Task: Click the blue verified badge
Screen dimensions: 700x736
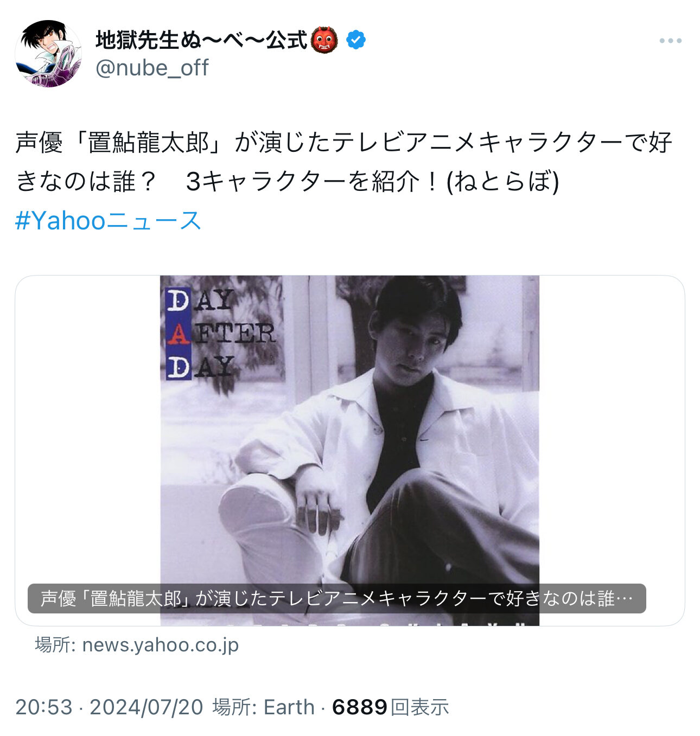Action: 356,40
